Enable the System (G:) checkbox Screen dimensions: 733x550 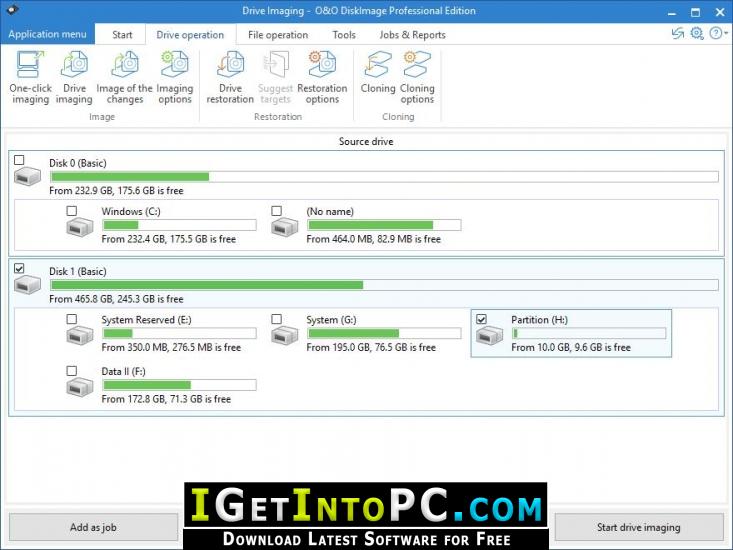coord(276,319)
